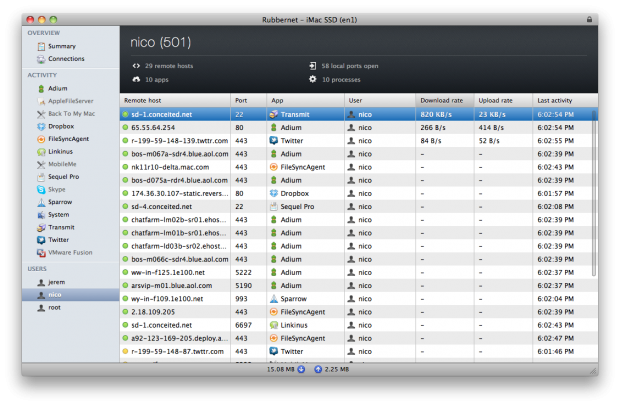The image size is (620, 406).
Task: Sort by App column header
Action: click(305, 100)
